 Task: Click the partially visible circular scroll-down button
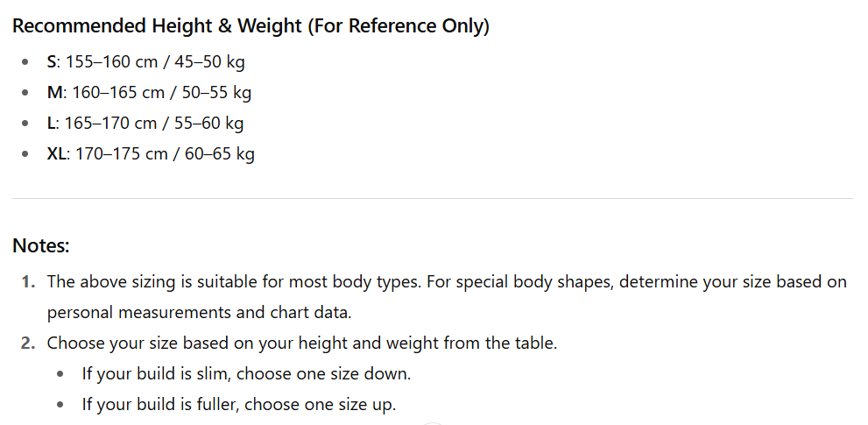pos(433,422)
